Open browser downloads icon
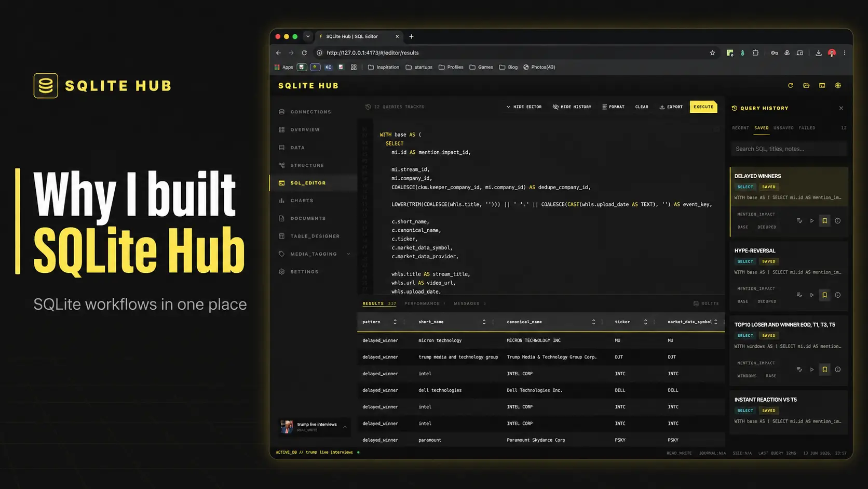The width and height of the screenshot is (868, 489). pos(818,53)
